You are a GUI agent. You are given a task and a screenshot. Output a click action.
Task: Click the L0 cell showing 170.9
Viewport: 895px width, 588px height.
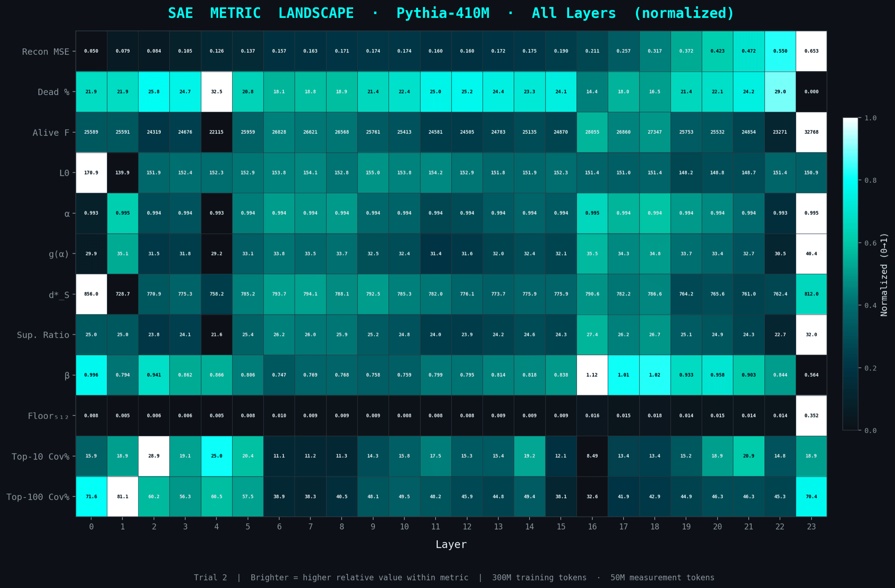91,173
